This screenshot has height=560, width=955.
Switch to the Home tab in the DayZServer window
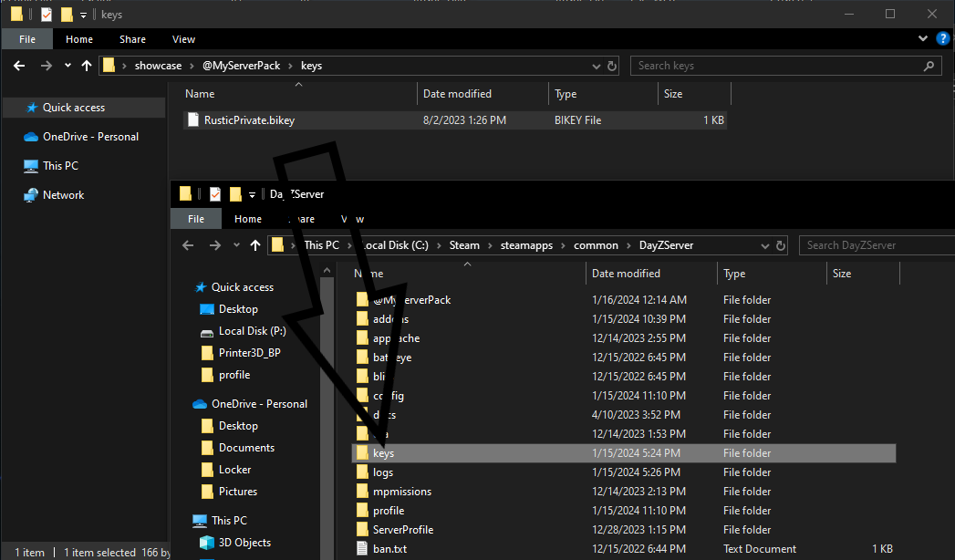(248, 219)
